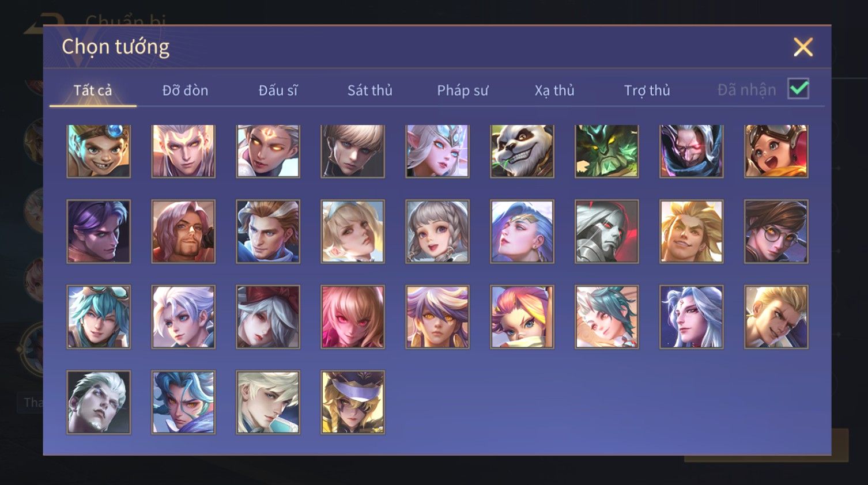
Task: Toggle the Đã nhận checkbox
Action: pyautogui.click(x=798, y=89)
